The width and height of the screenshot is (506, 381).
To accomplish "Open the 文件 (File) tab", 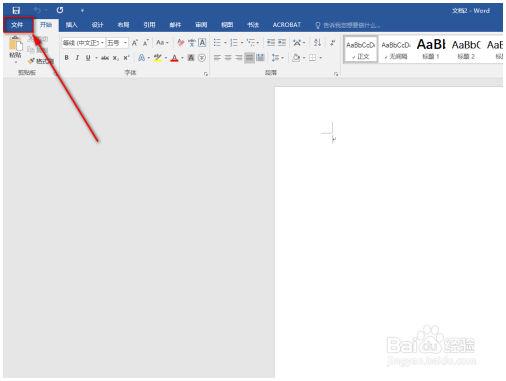I will 17,25.
